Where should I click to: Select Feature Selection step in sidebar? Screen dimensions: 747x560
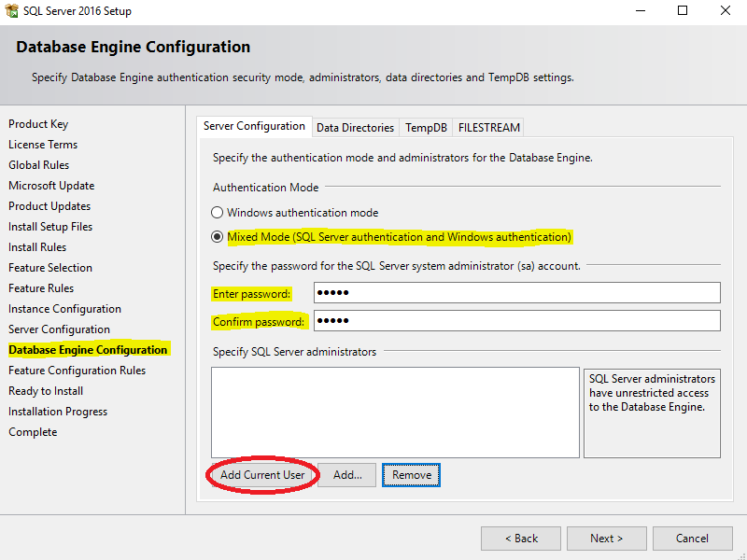pos(50,268)
